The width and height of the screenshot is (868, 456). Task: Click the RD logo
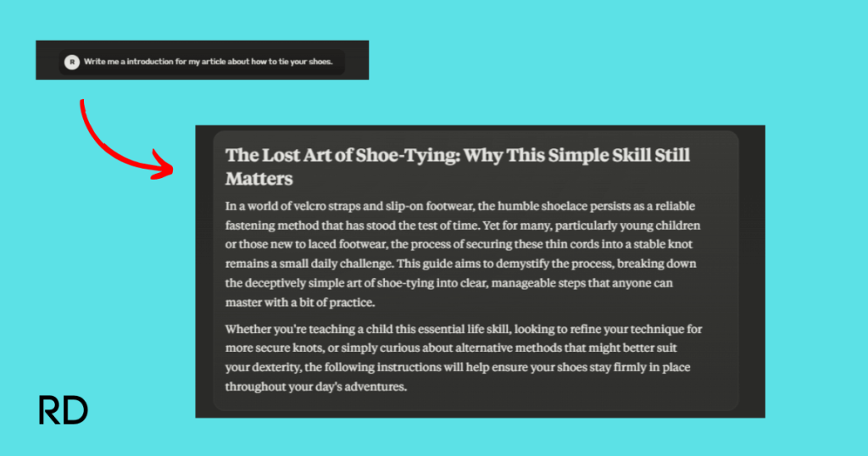click(x=64, y=410)
